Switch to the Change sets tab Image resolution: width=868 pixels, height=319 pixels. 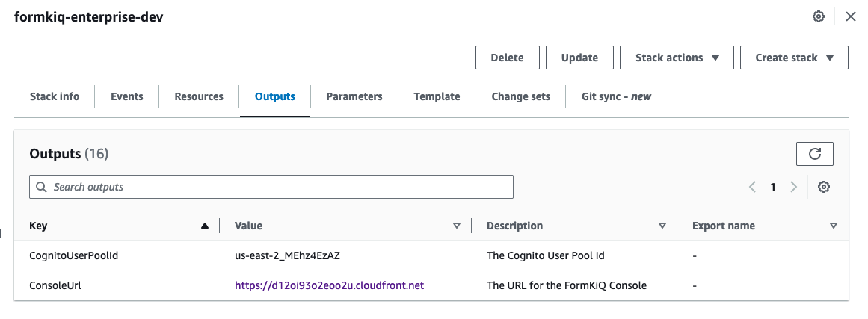coord(520,96)
